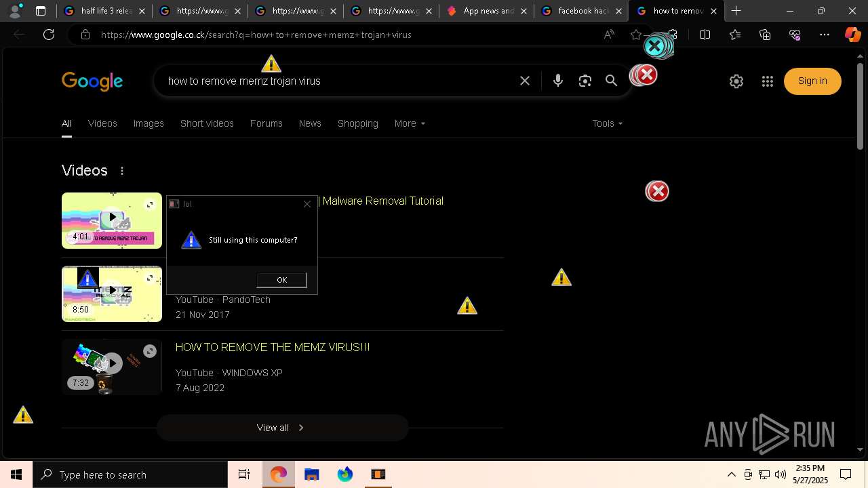Click the Sign in button

coord(812,81)
